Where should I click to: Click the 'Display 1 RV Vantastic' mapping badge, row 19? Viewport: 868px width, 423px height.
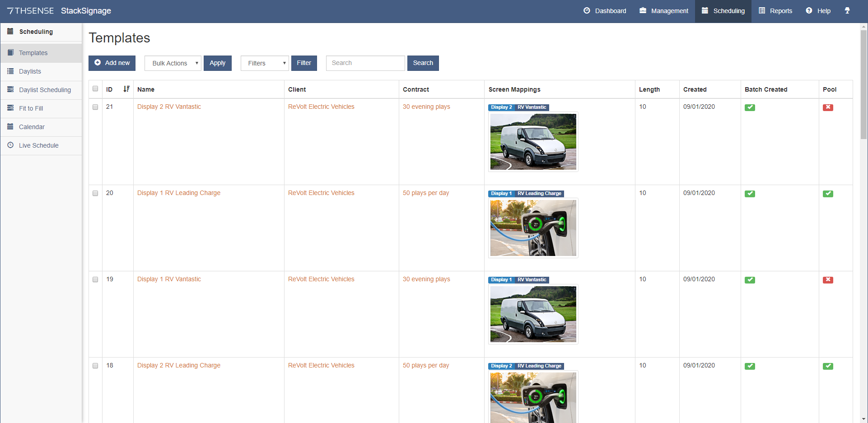pyautogui.click(x=518, y=280)
